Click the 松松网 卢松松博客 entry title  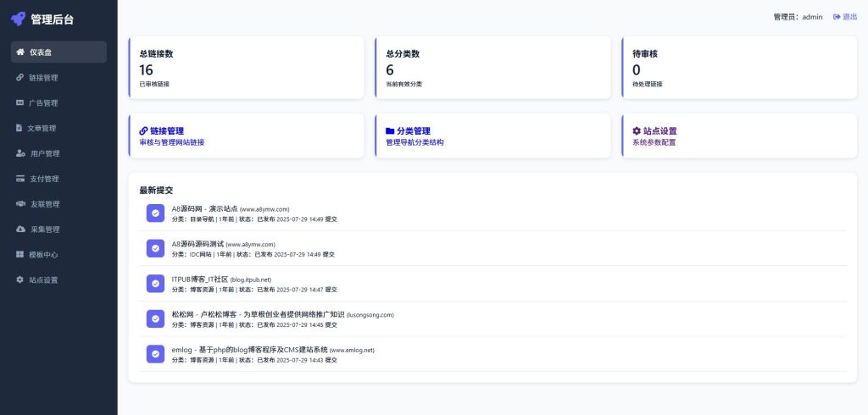(x=258, y=314)
